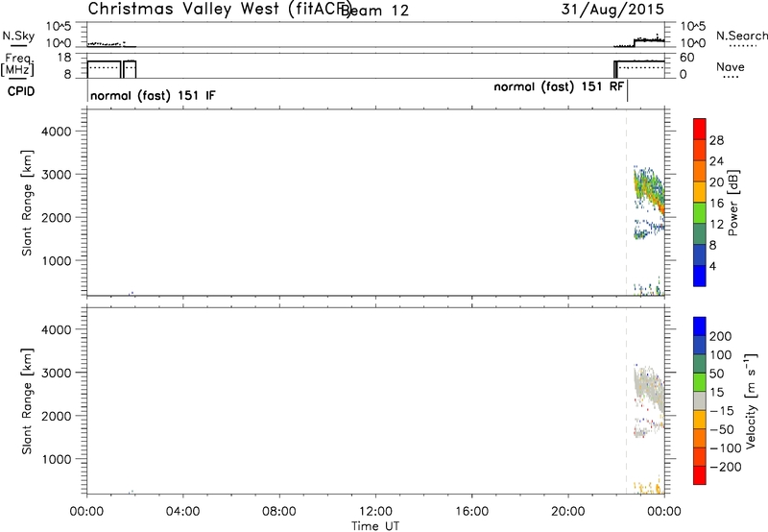Screen dimensions: 768x532
Task: Pick the light green segment of Power color bar
Action: click(700, 213)
